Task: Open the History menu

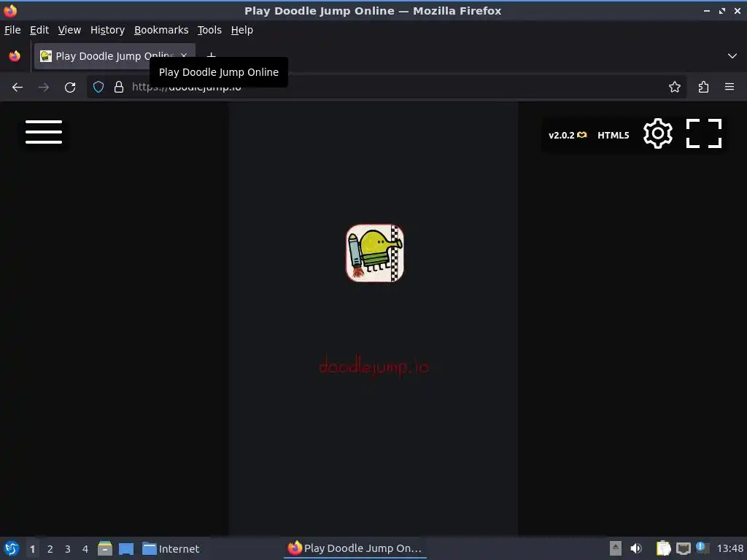Action: 107,30
